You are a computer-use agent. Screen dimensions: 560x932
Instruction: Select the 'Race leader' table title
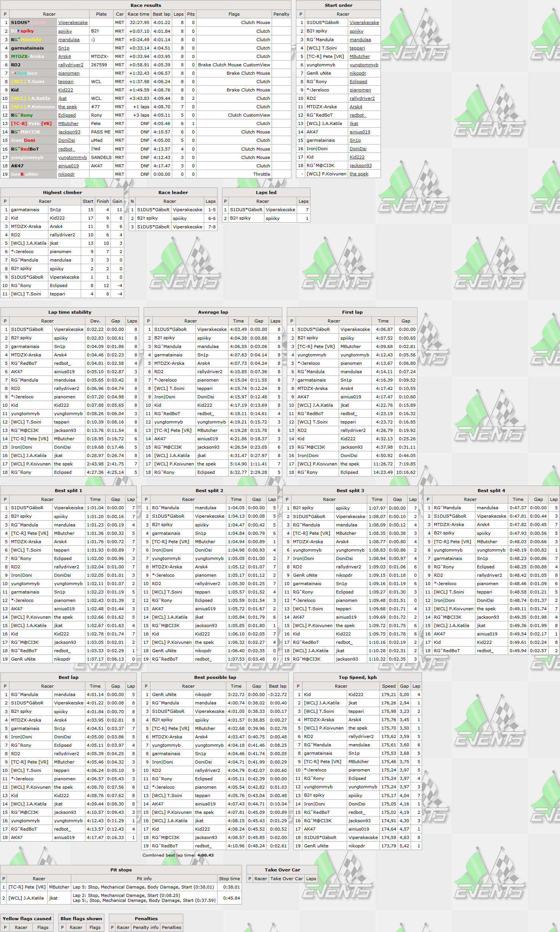click(x=173, y=192)
